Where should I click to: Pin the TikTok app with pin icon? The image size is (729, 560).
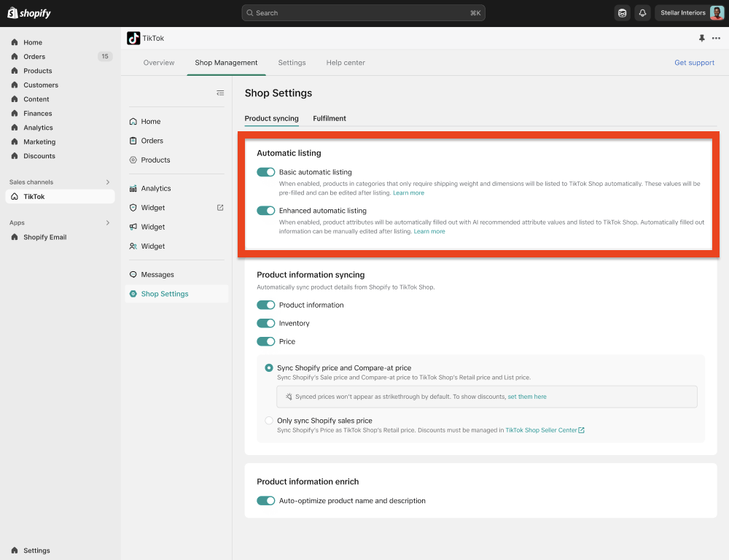(702, 39)
